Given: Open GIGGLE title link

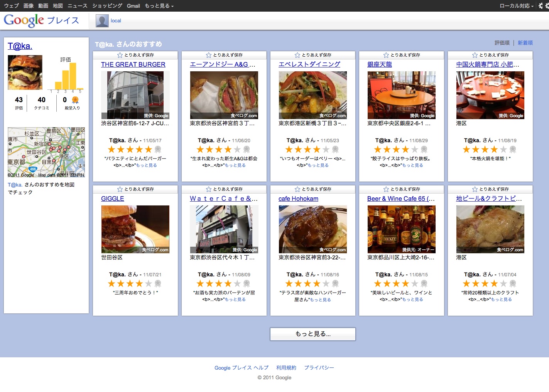Looking at the screenshot, I should point(113,199).
